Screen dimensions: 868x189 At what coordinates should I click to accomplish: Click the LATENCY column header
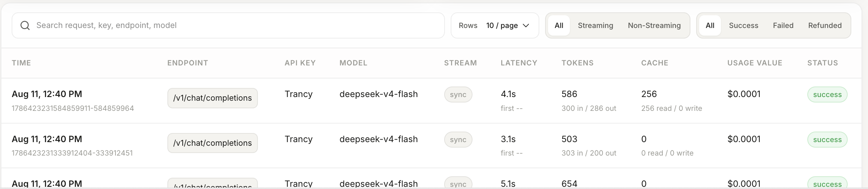(519, 63)
